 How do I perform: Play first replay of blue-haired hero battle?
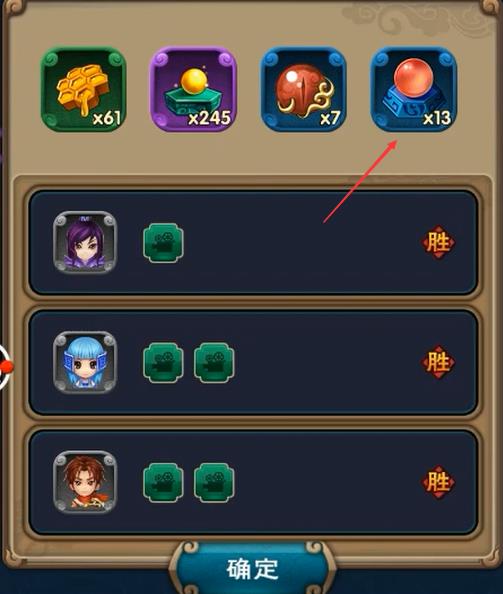pyautogui.click(x=163, y=363)
